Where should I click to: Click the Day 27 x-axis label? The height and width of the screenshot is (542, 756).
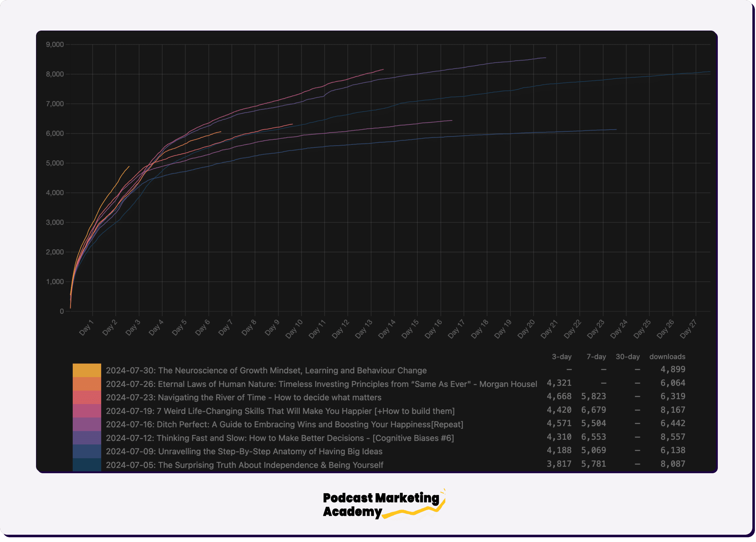pos(688,329)
